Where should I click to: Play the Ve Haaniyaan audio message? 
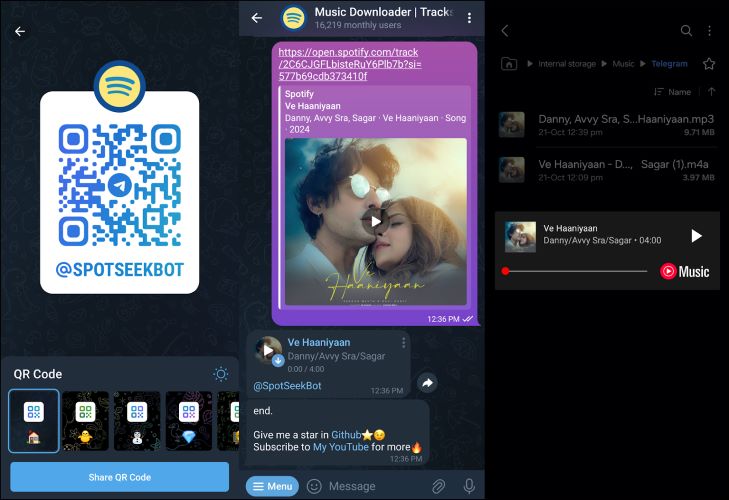(x=268, y=350)
